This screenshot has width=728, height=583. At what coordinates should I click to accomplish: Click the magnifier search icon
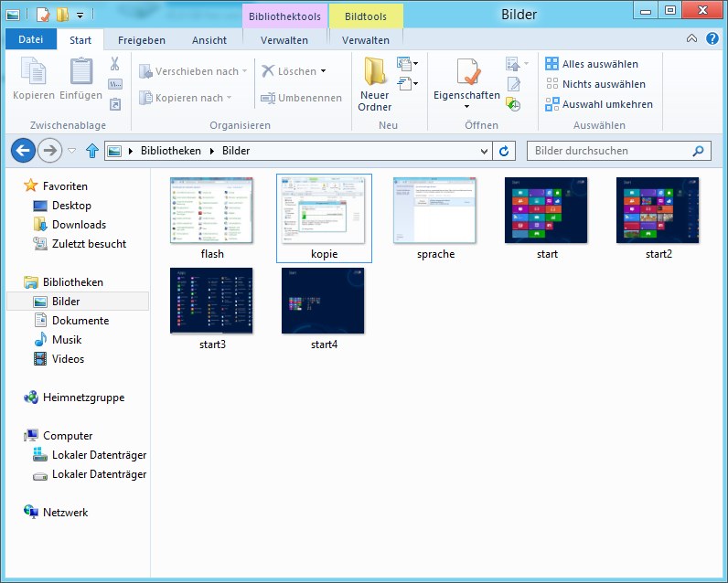click(x=698, y=151)
